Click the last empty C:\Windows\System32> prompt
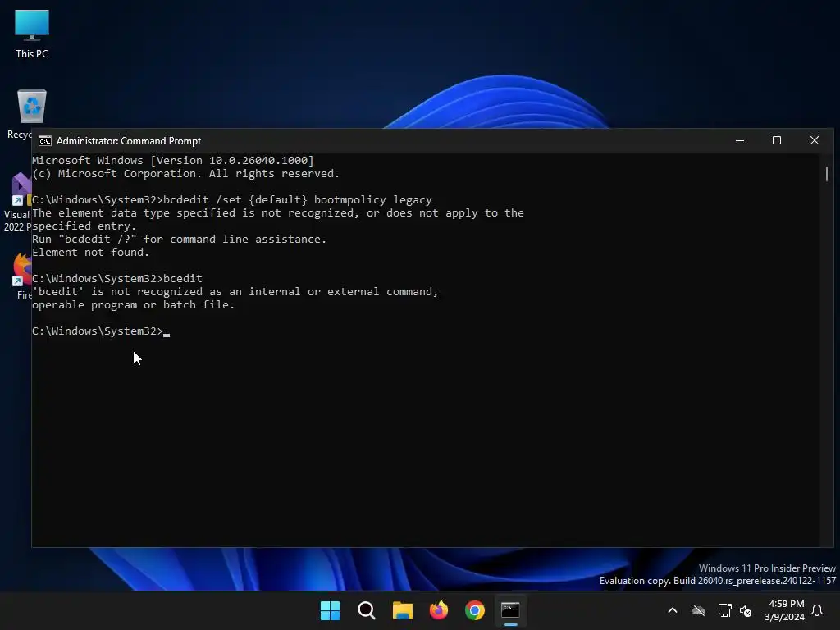 (101, 331)
